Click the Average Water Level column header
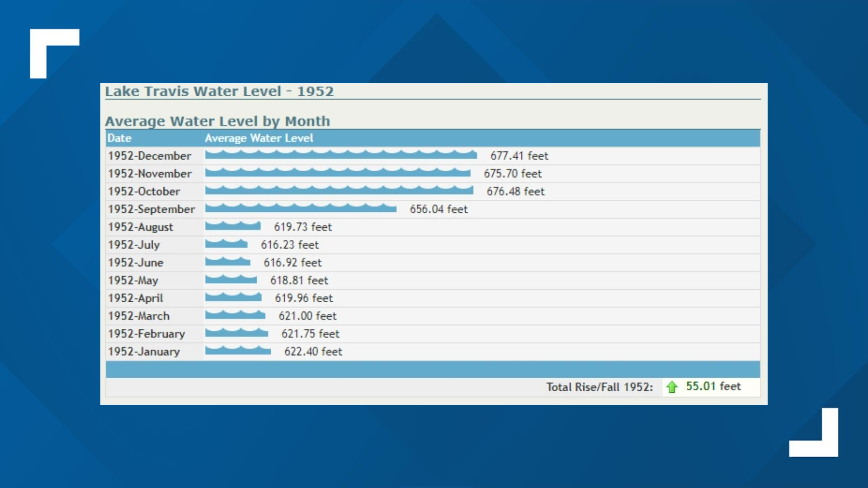The image size is (868, 488). point(259,138)
